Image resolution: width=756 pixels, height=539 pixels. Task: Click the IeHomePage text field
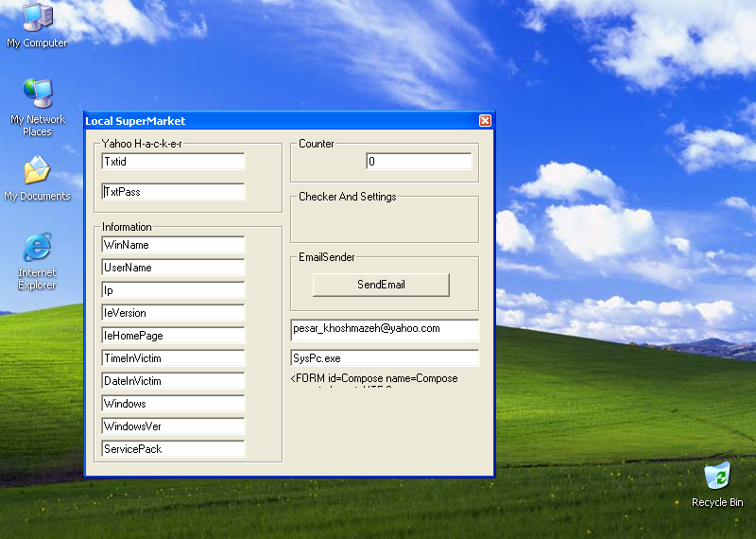[173, 336]
